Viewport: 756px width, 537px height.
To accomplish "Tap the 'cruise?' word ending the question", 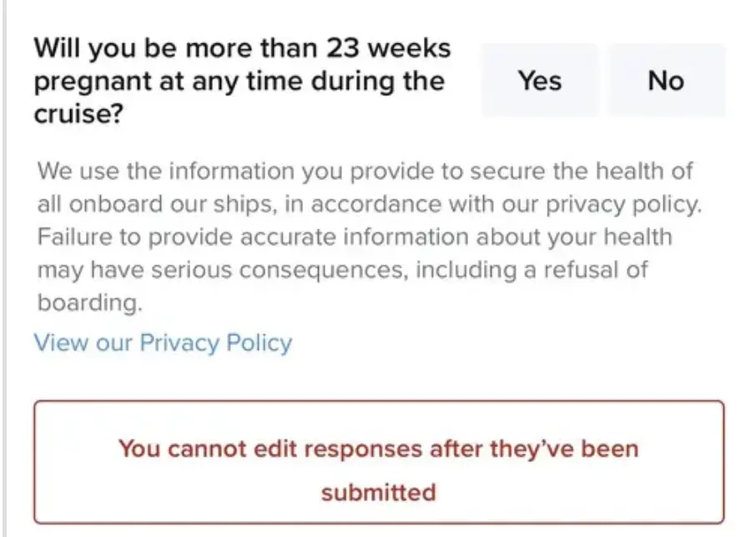I will 78,113.
